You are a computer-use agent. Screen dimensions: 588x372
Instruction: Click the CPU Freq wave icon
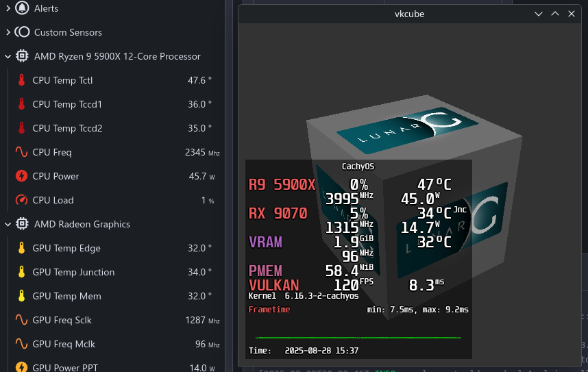click(x=21, y=152)
